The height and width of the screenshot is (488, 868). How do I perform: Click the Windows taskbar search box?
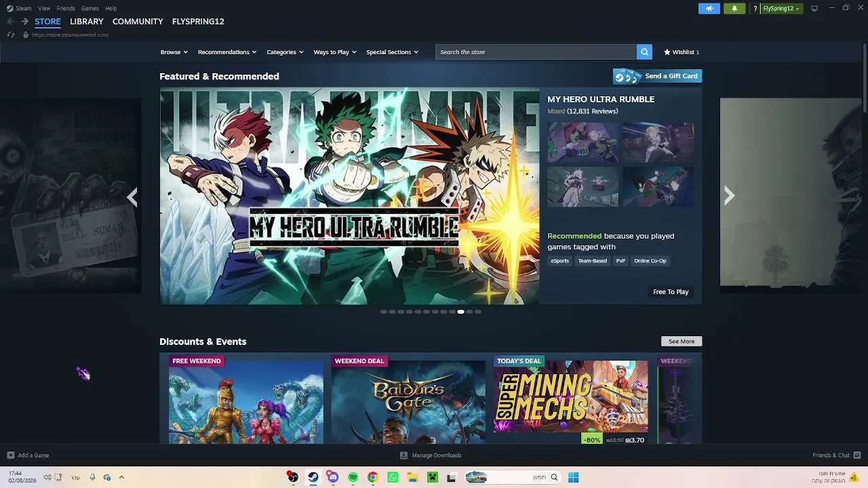pyautogui.click(x=513, y=477)
